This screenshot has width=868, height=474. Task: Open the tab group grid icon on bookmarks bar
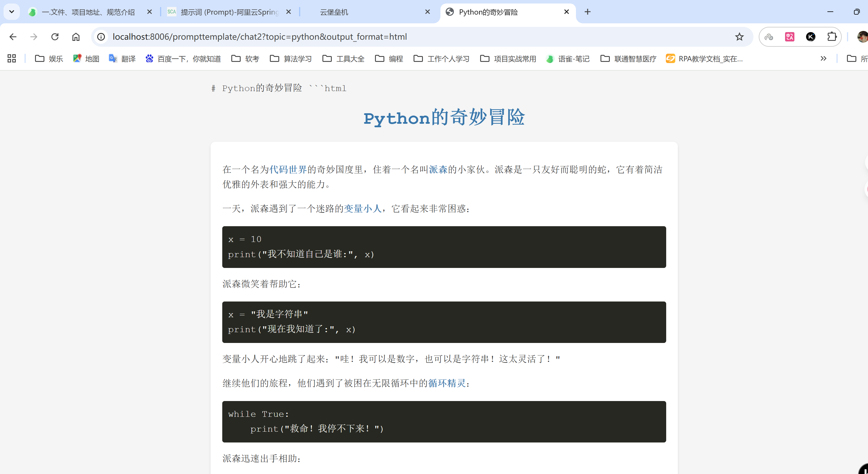click(11, 58)
